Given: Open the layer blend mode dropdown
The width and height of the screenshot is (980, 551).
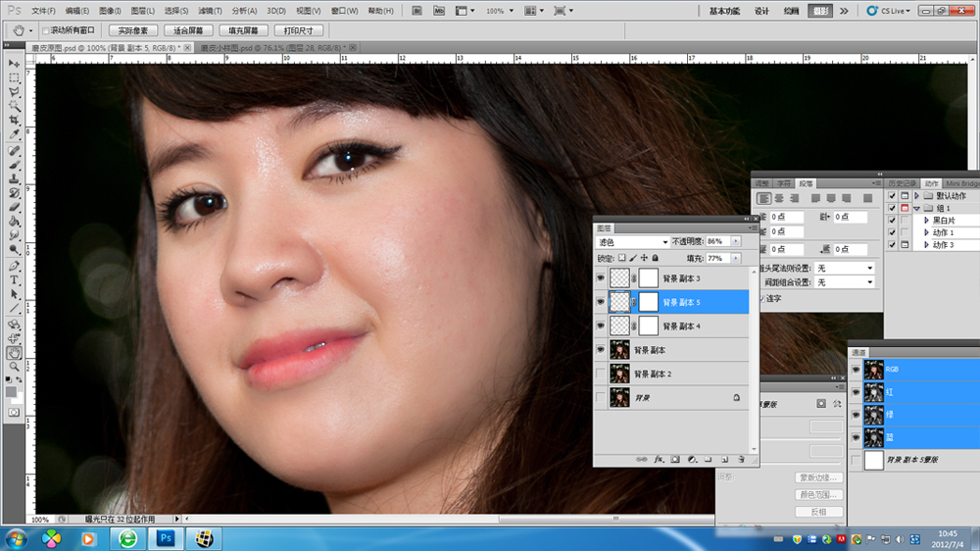Looking at the screenshot, I should (633, 241).
